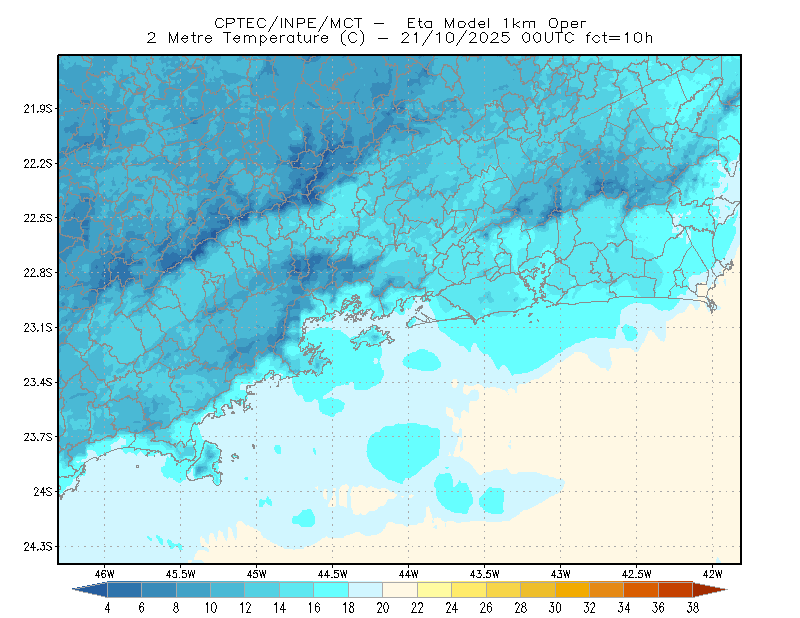Click the 23.7S latitude label
800x618 pixels.
(x=37, y=437)
